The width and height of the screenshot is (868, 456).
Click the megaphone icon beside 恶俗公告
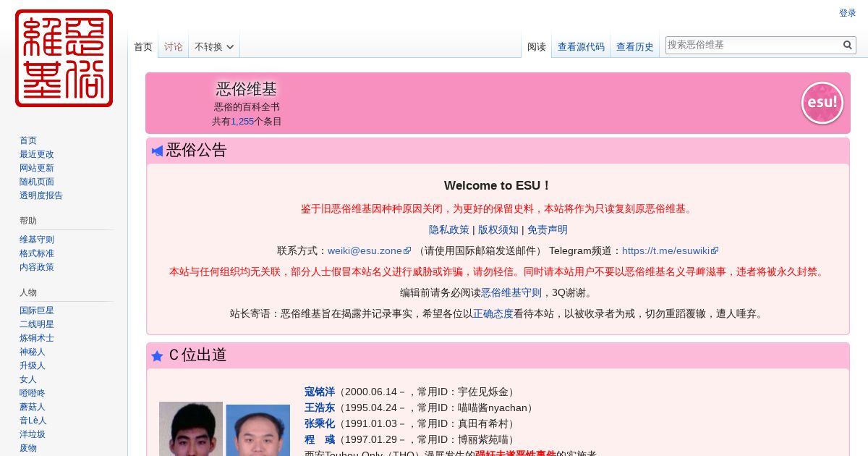click(157, 151)
